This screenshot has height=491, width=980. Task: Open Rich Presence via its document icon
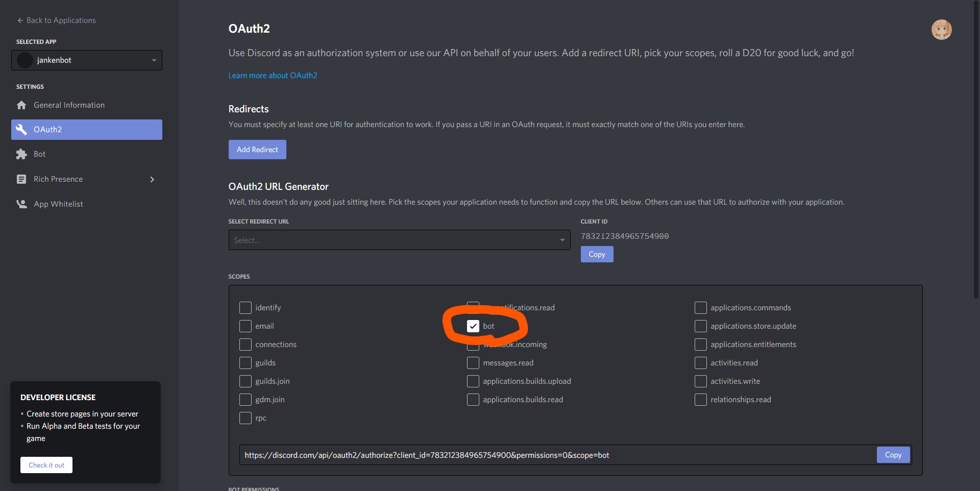[x=21, y=179]
